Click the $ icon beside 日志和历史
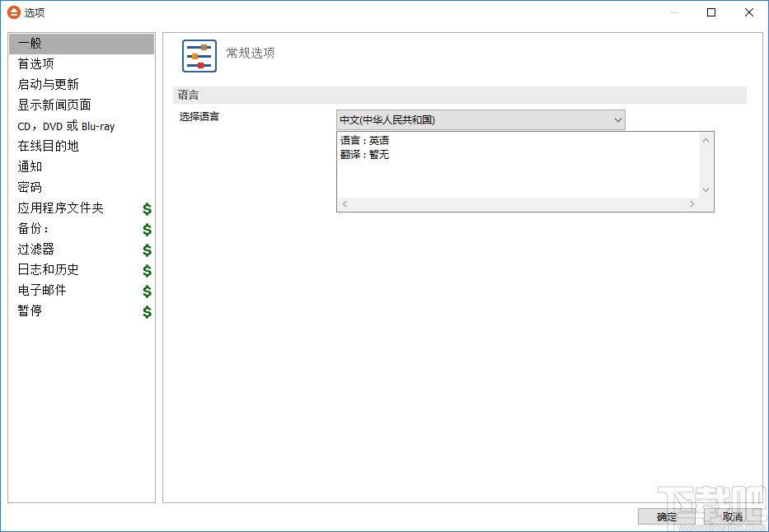This screenshot has height=532, width=769. click(147, 270)
